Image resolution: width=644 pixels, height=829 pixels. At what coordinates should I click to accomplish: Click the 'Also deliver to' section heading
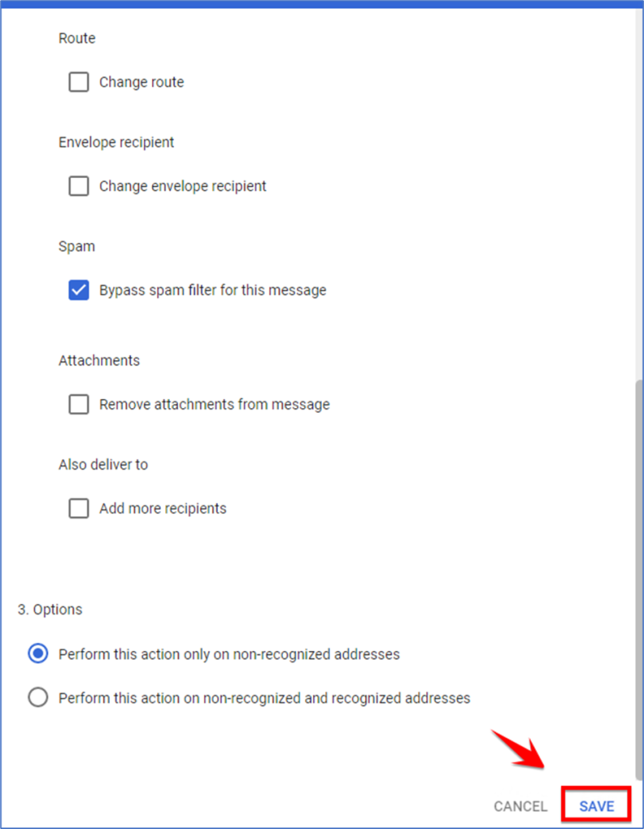[x=103, y=465]
